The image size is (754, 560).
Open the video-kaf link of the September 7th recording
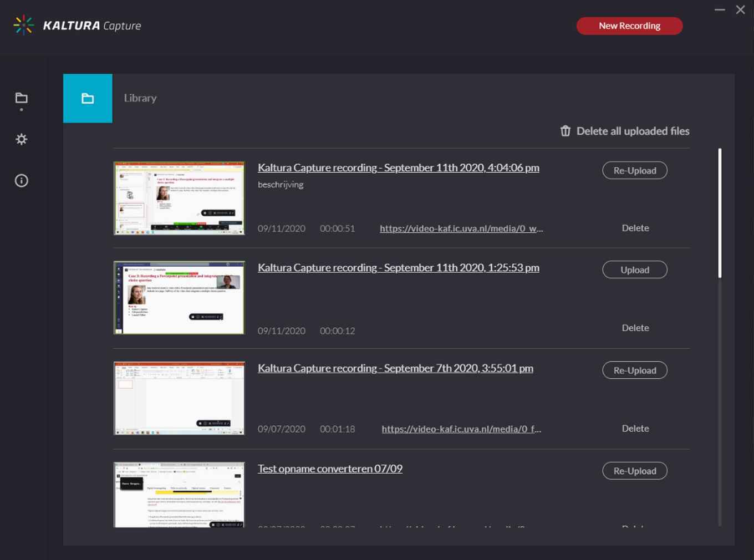pos(461,429)
